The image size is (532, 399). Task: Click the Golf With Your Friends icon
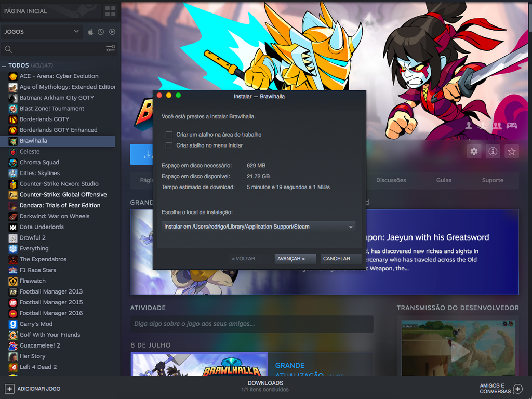[13, 335]
